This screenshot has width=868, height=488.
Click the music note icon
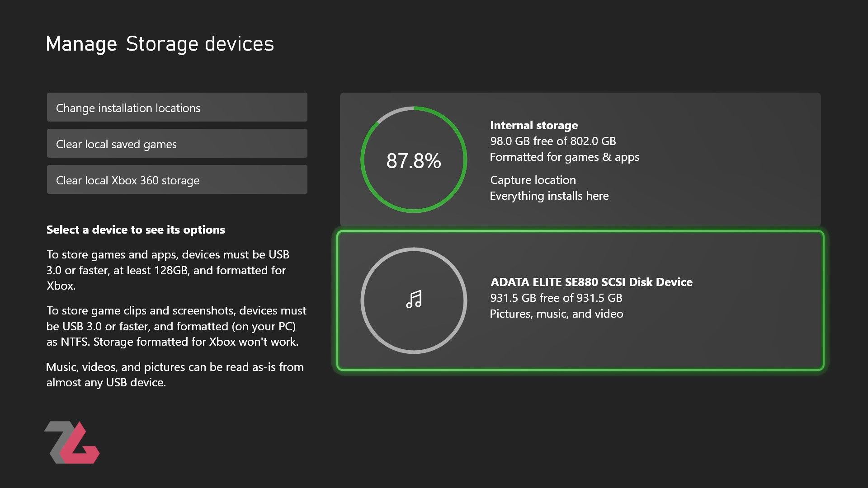click(414, 299)
